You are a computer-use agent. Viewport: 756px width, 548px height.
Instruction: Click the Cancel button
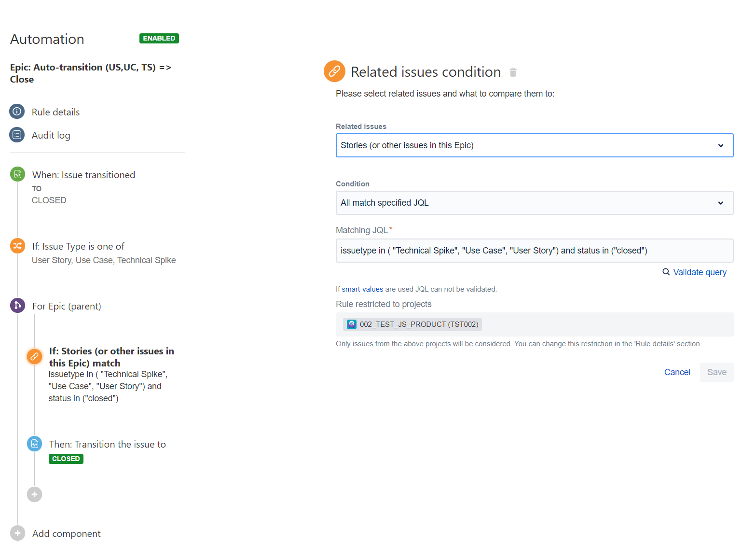point(677,372)
